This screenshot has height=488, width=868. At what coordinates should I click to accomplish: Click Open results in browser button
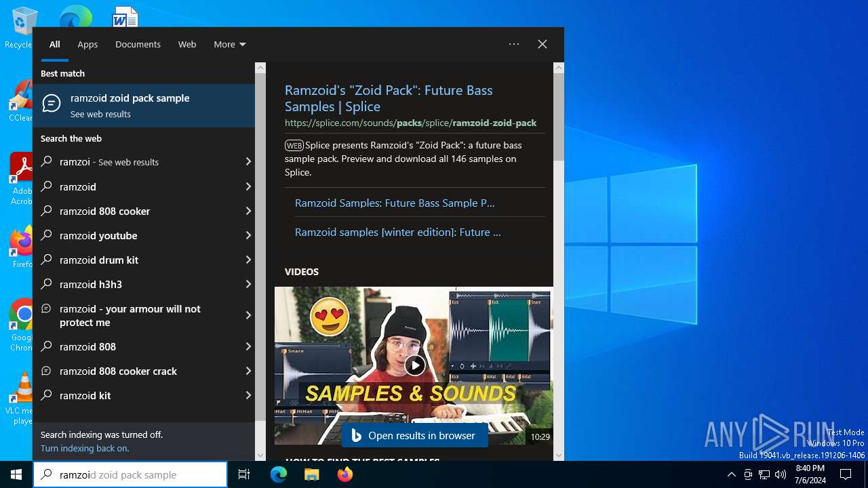pyautogui.click(x=414, y=435)
